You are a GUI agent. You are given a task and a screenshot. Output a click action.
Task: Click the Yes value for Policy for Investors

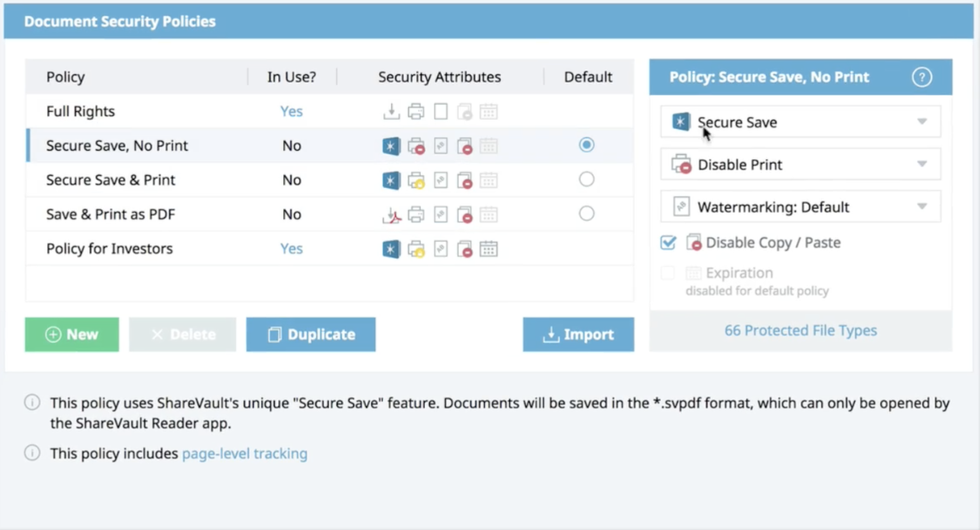[292, 249]
